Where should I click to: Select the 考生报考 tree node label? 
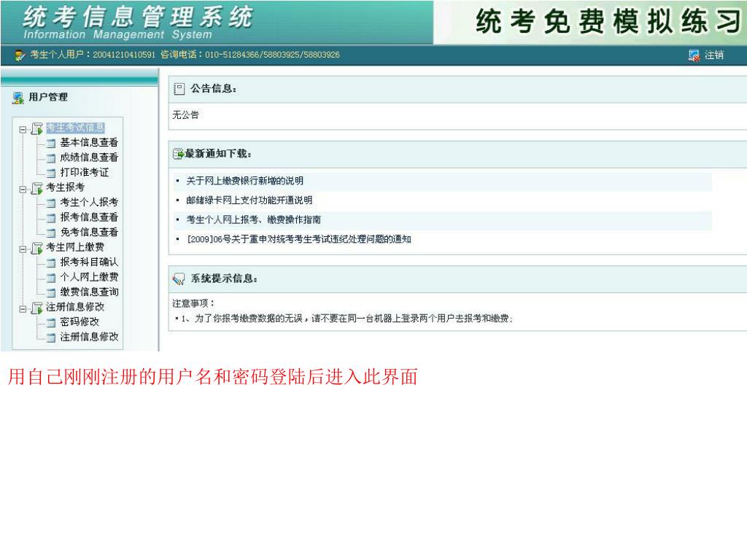click(x=65, y=187)
